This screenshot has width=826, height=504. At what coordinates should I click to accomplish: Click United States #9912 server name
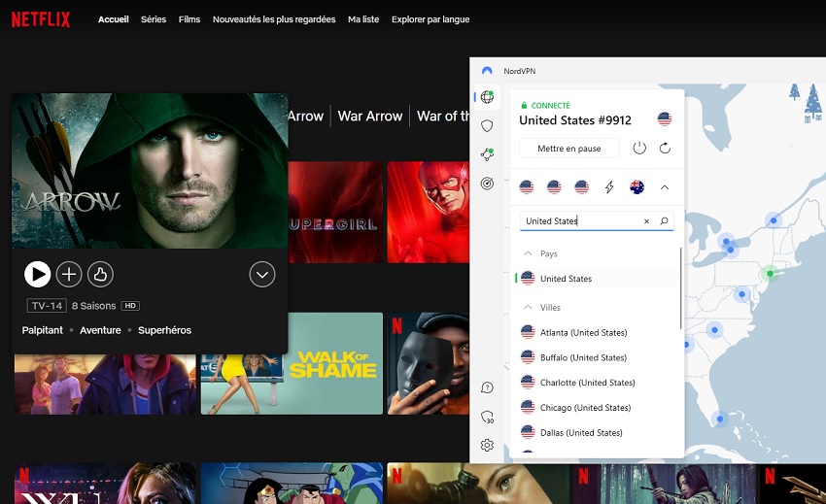click(574, 120)
